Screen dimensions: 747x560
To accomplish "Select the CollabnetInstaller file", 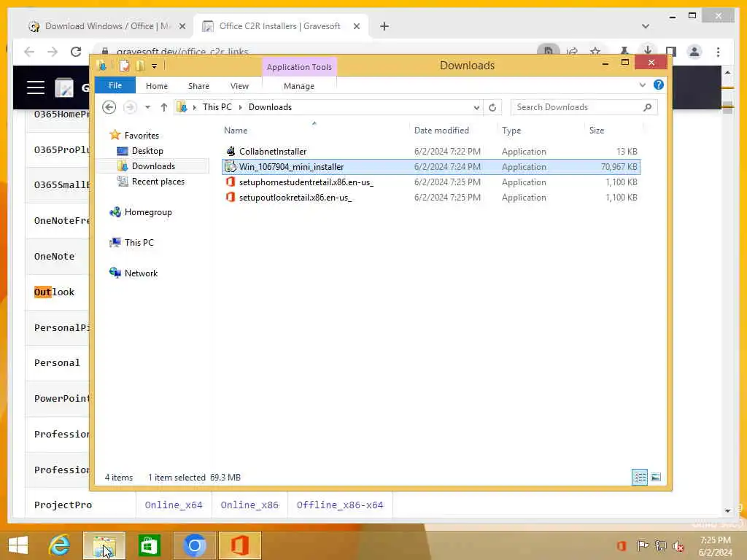I will click(431, 152).
